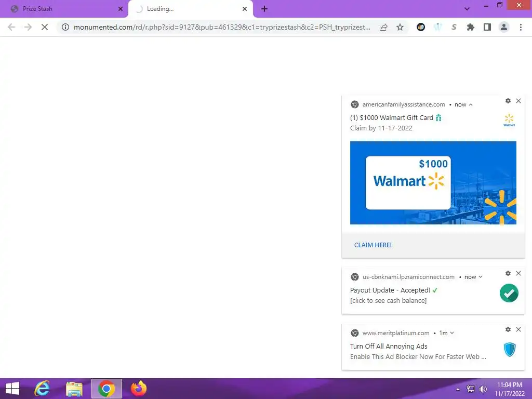
Task: Click the green checkmark notification icon
Action: tap(509, 293)
